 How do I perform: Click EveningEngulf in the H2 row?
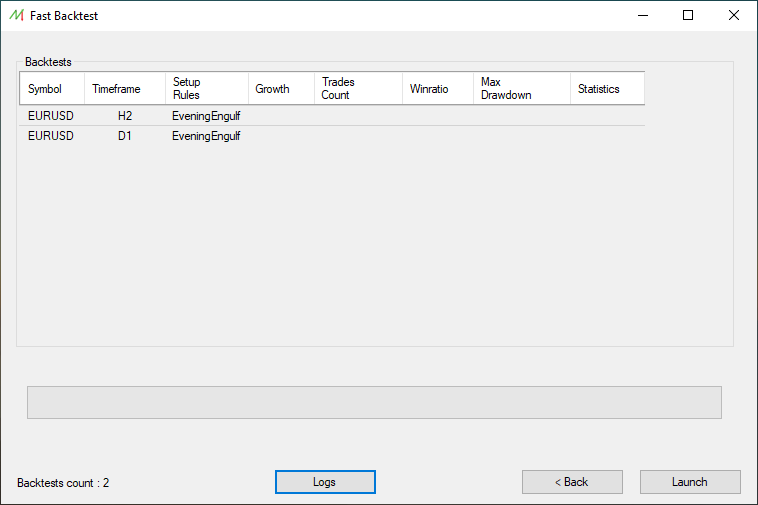click(206, 116)
